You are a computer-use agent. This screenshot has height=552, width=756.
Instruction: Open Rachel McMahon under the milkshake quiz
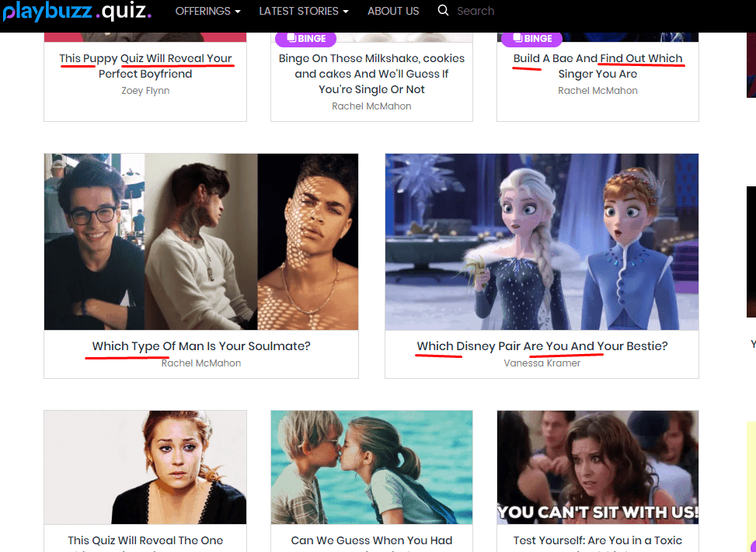pos(371,106)
